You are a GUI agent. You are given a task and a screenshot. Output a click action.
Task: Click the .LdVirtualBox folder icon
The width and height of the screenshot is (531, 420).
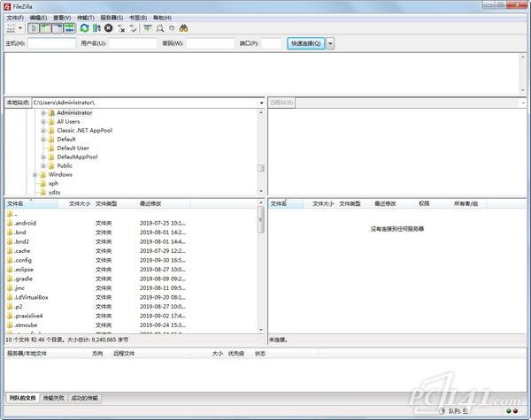coord(10,297)
